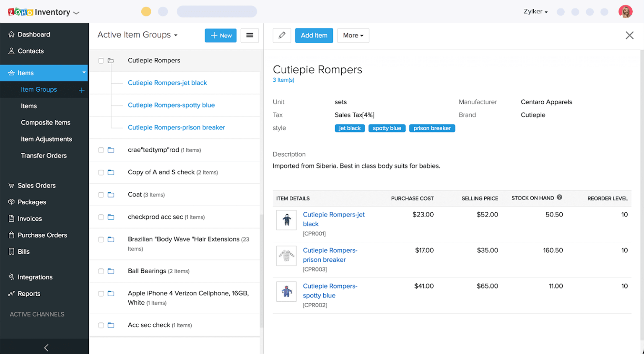
Task: Expand the More dropdown in the toolbar
Action: point(353,35)
